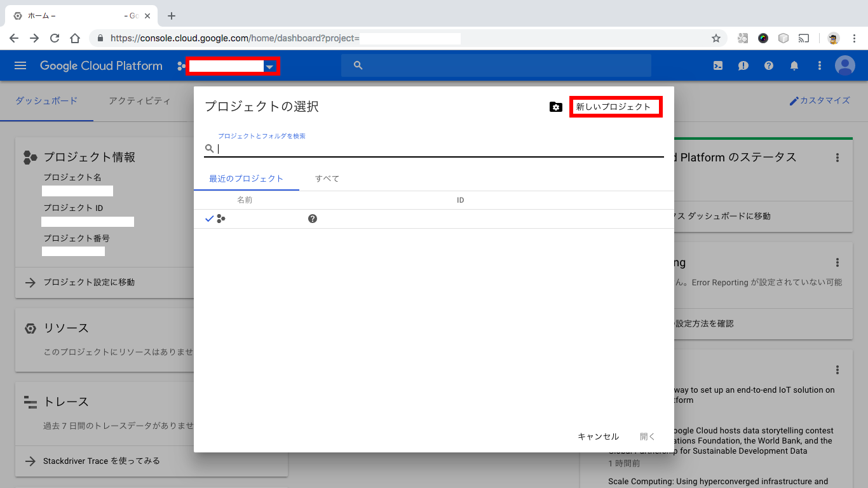Click the キャンセル button in the dialog

pos(598,436)
